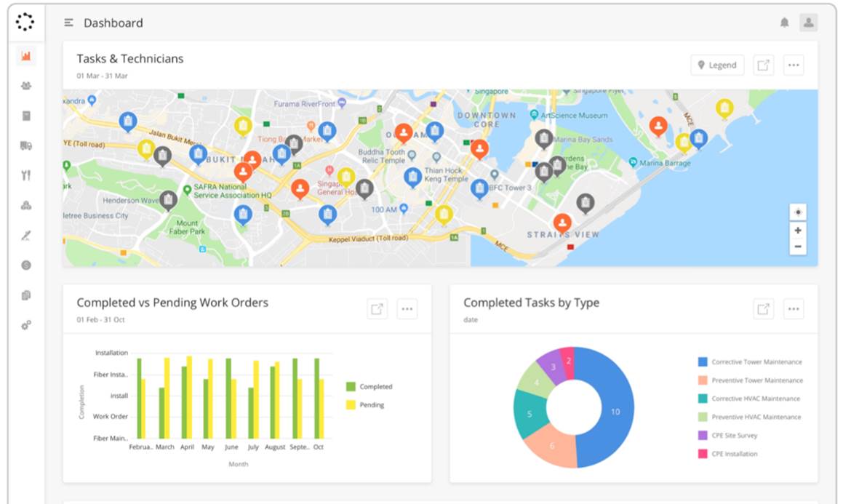Open more options for Completed Tasks by Type

794,309
